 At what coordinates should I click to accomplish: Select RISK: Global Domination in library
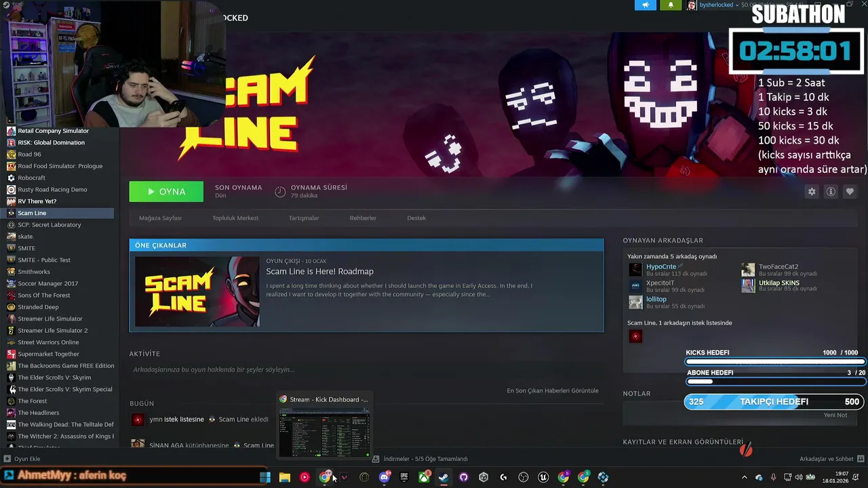(60, 142)
